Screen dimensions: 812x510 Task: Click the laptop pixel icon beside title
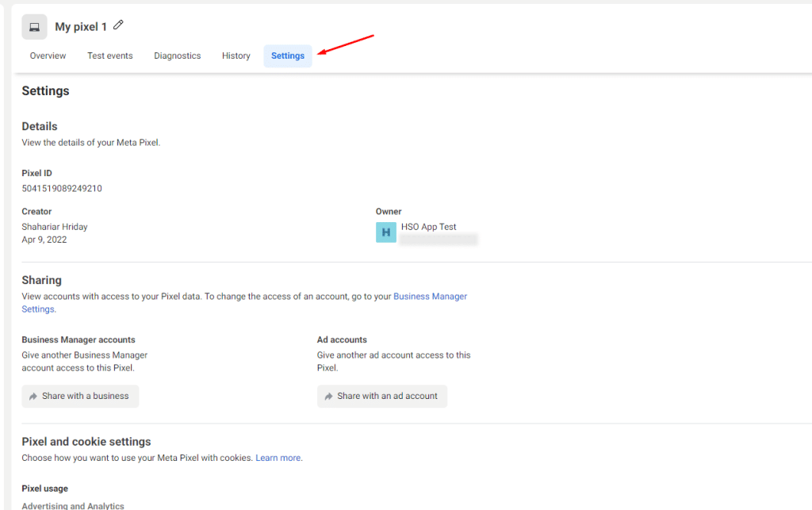coord(34,27)
